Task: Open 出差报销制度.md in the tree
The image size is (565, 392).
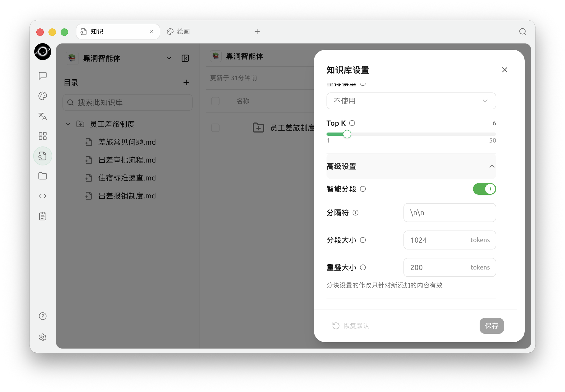Action: 127,196
